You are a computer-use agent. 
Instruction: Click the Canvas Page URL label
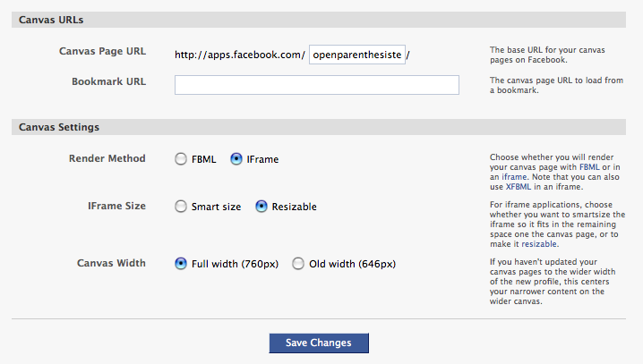(x=102, y=51)
